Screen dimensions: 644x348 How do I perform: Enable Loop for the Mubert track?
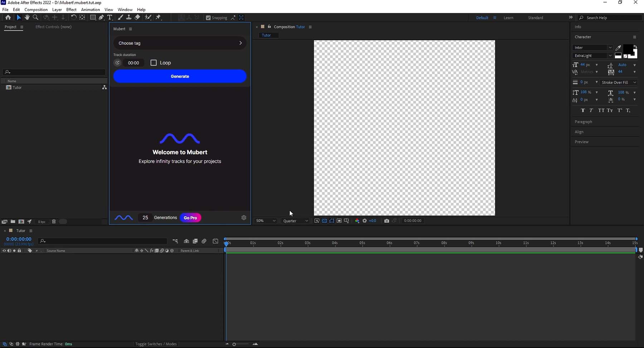(x=154, y=63)
